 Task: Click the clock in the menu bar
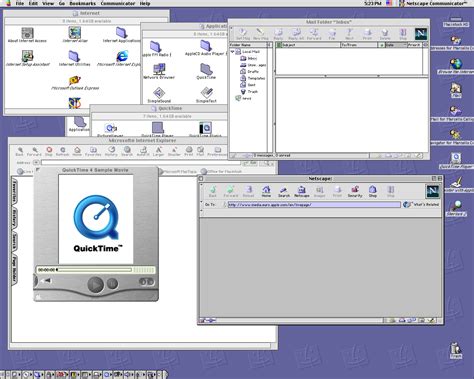[x=373, y=3]
